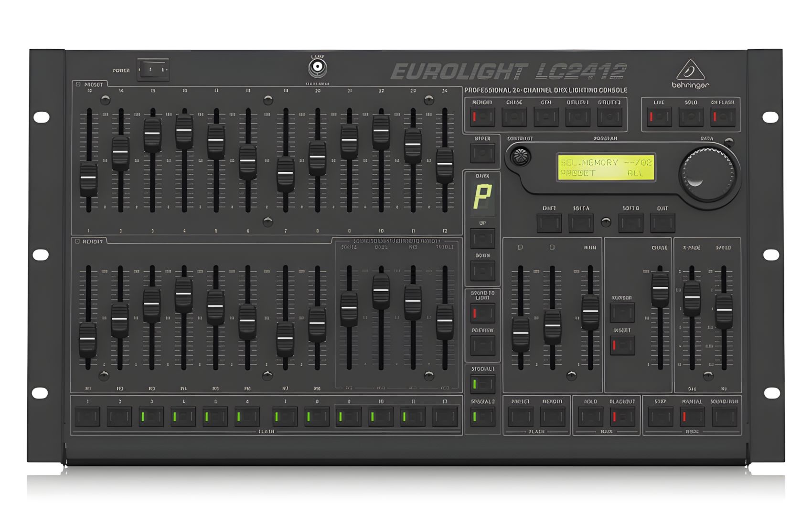Click the BNC lamp socket at top center
The width and height of the screenshot is (812, 525).
(318, 67)
